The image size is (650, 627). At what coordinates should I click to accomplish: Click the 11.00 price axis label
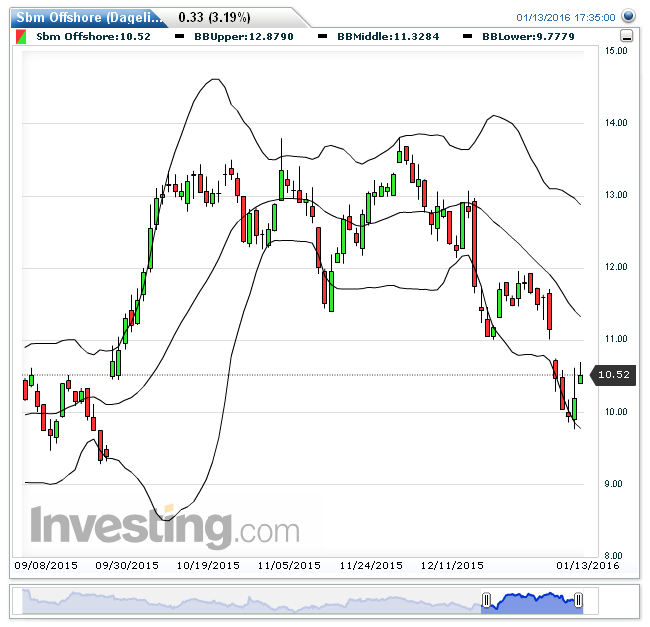tap(616, 339)
